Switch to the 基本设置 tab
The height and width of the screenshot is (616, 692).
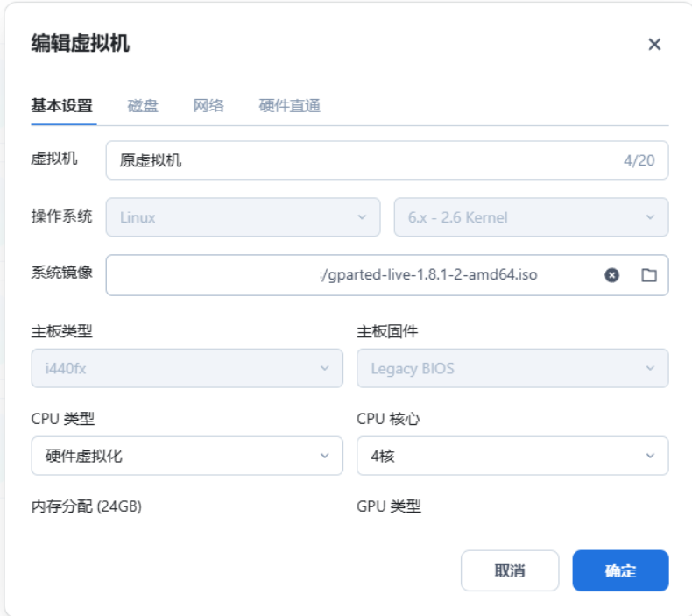click(x=62, y=106)
